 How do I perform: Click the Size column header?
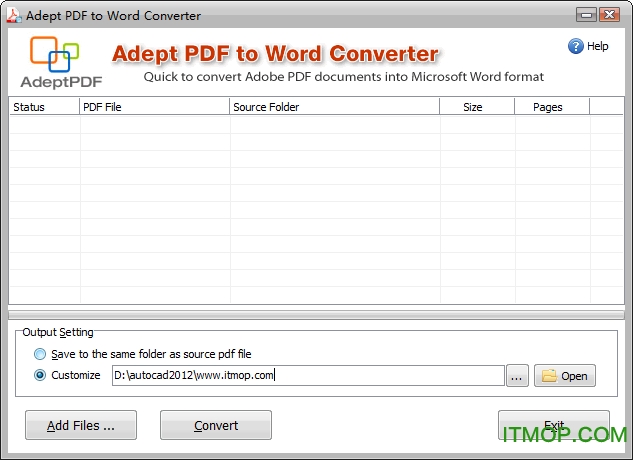pos(477,107)
